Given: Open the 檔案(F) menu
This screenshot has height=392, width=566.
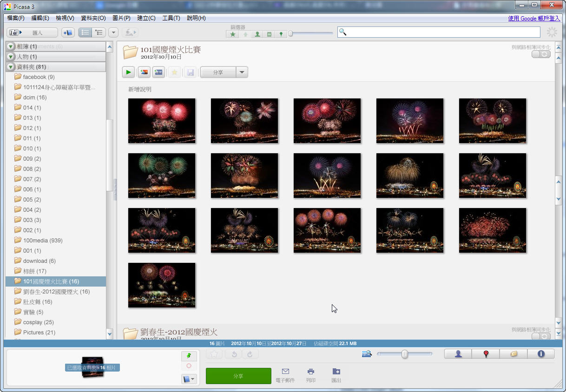Looking at the screenshot, I should click(16, 18).
